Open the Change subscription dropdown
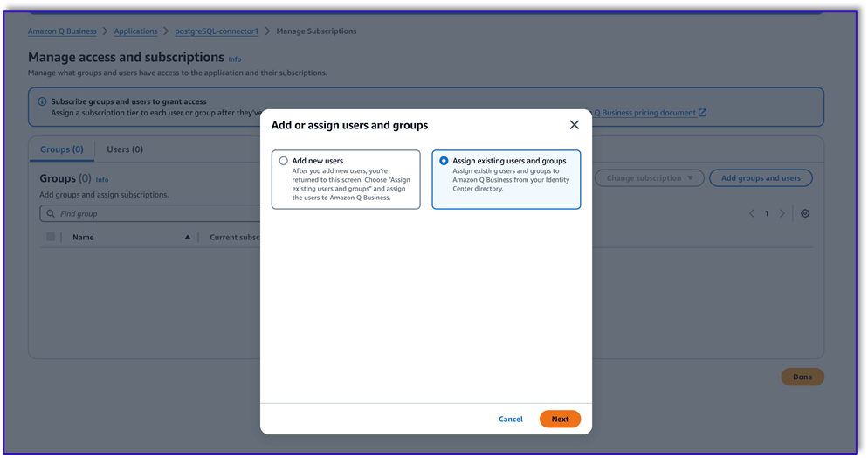 coord(650,178)
